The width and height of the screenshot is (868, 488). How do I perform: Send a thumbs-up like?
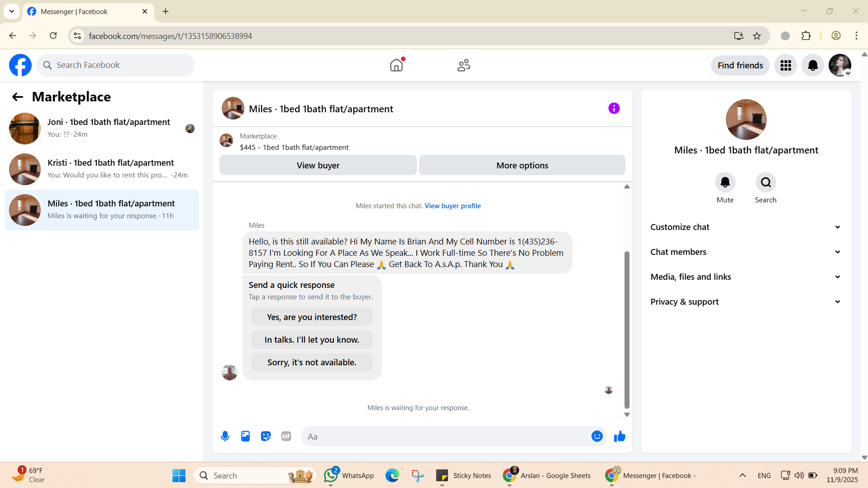click(620, 436)
